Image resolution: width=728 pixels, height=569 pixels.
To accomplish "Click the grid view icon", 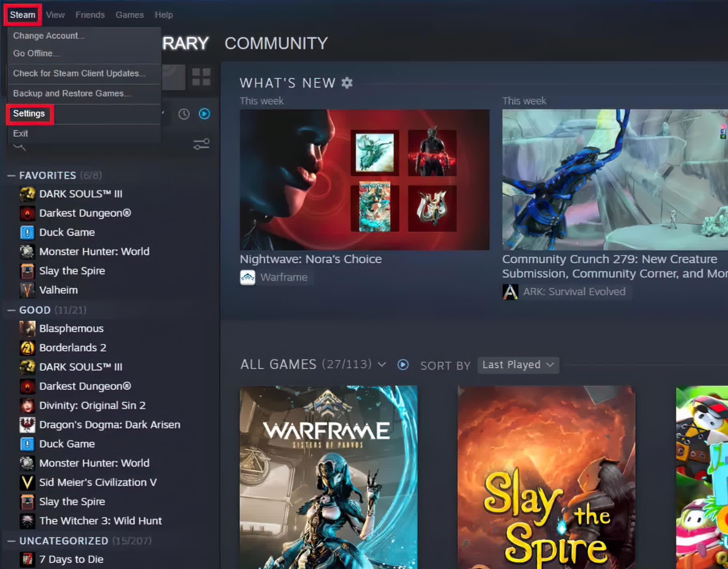I will (x=201, y=77).
